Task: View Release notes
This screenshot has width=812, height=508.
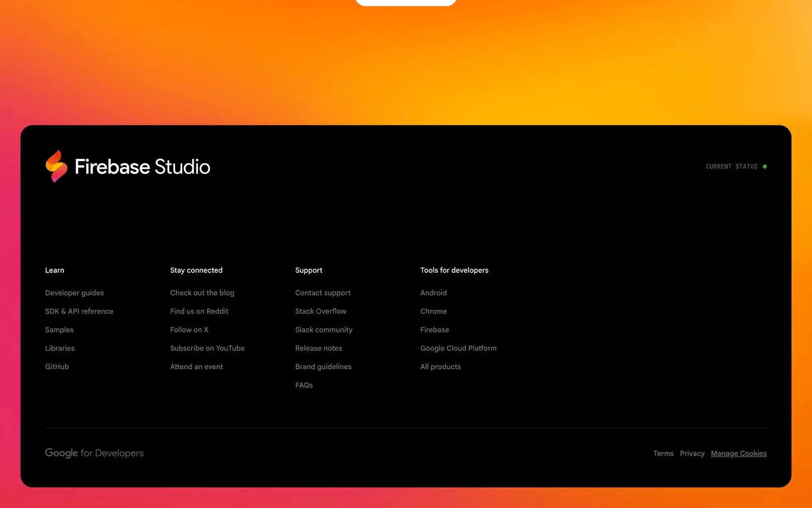Action: coord(319,348)
